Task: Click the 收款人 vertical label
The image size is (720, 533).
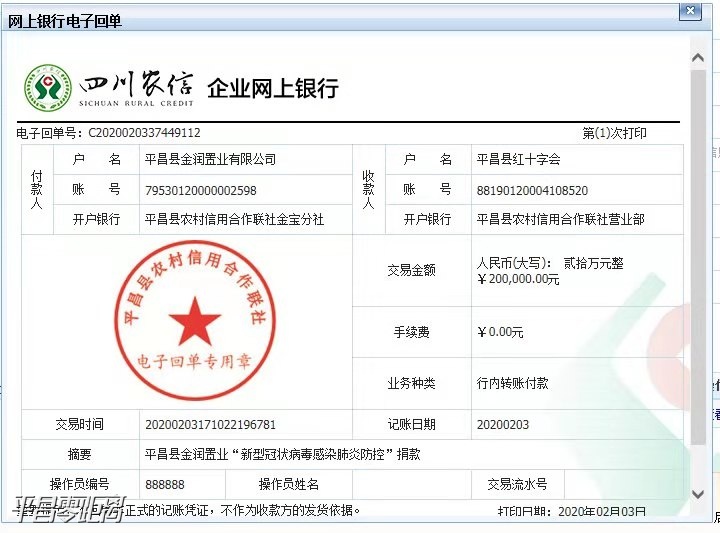Action: (x=368, y=190)
